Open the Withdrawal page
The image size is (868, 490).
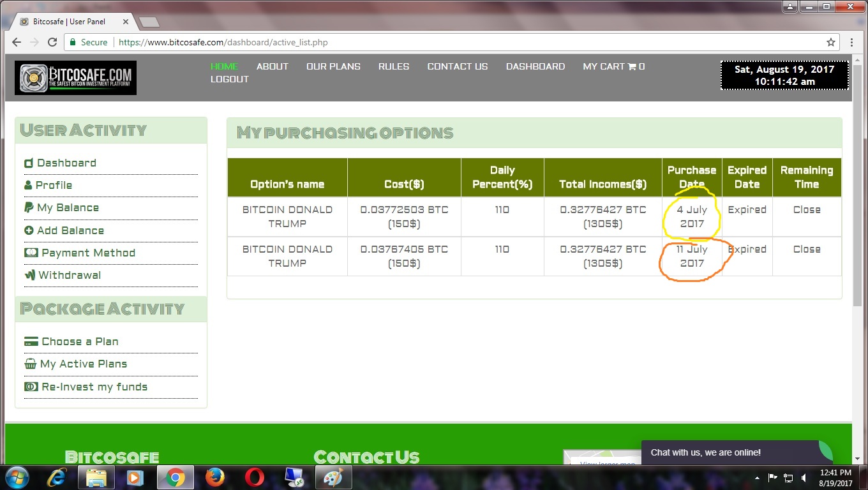pyautogui.click(x=63, y=275)
